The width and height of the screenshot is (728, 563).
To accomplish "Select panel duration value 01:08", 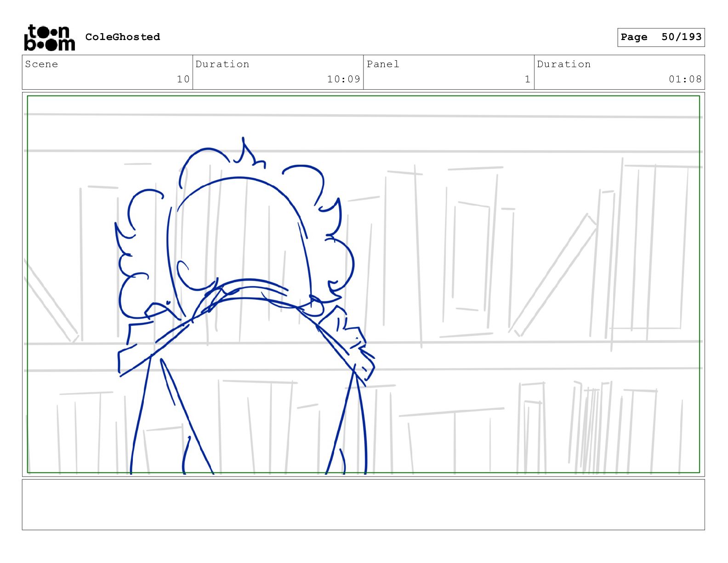I will click(685, 79).
